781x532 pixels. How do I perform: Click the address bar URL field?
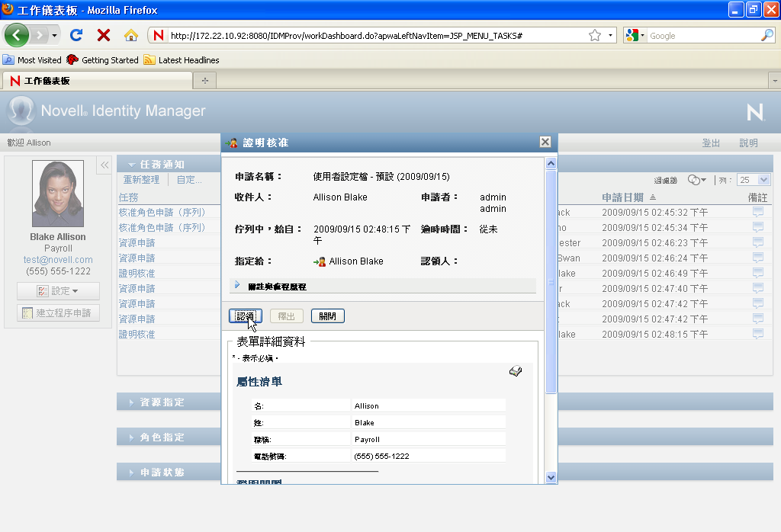tap(376, 35)
